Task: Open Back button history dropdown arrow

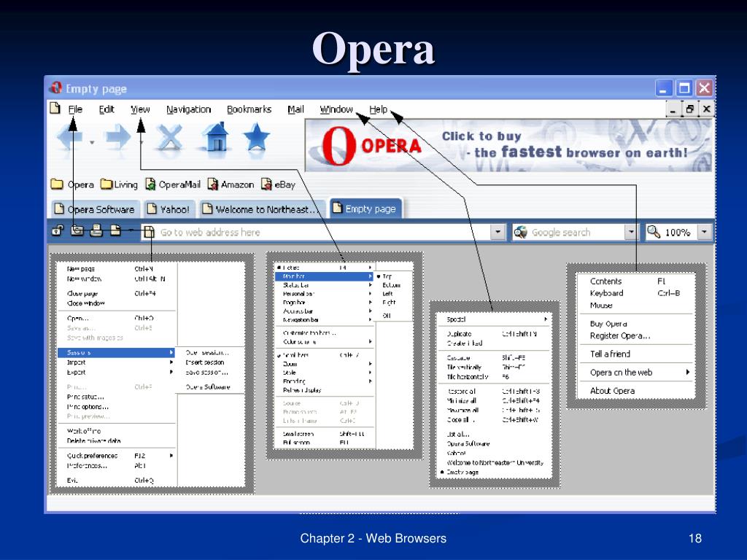Action: (x=92, y=142)
